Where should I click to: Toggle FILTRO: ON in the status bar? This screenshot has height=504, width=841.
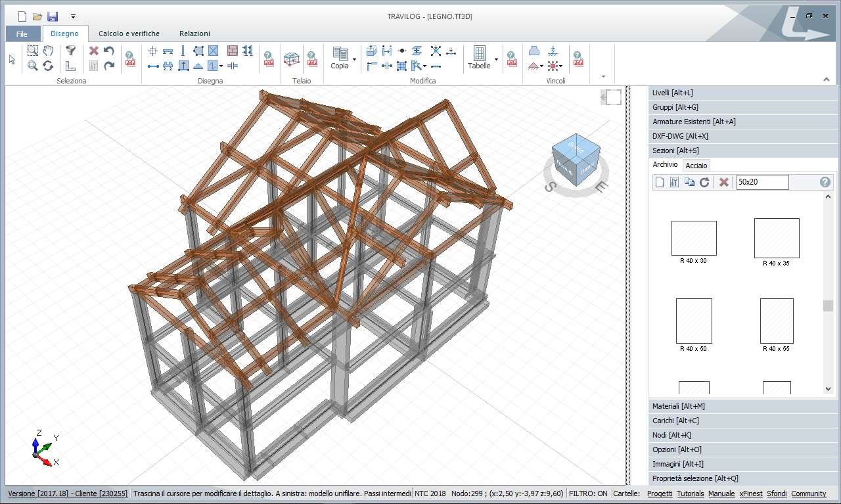pos(588,493)
